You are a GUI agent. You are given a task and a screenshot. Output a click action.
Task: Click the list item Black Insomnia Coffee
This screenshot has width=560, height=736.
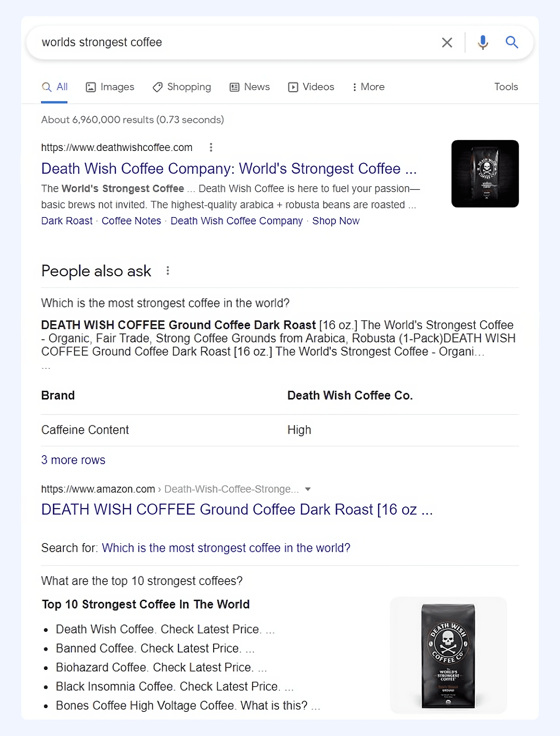click(x=175, y=687)
